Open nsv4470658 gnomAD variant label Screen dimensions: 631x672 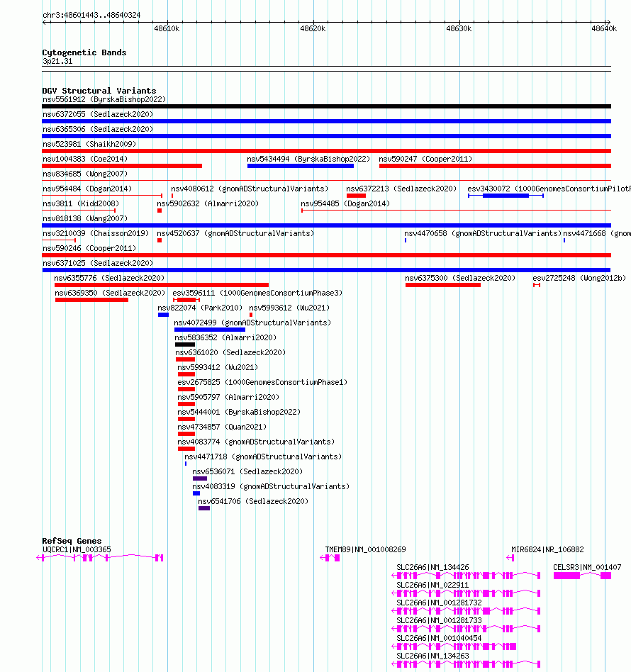(483, 234)
